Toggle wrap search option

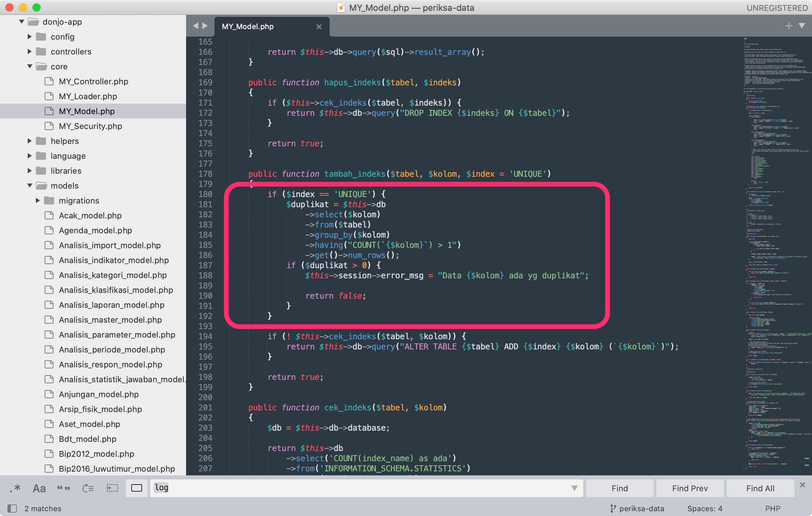(x=88, y=488)
